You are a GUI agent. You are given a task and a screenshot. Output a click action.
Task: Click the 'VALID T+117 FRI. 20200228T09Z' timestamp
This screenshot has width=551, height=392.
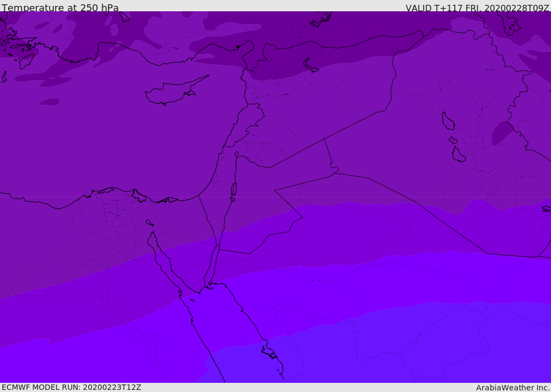pos(477,8)
